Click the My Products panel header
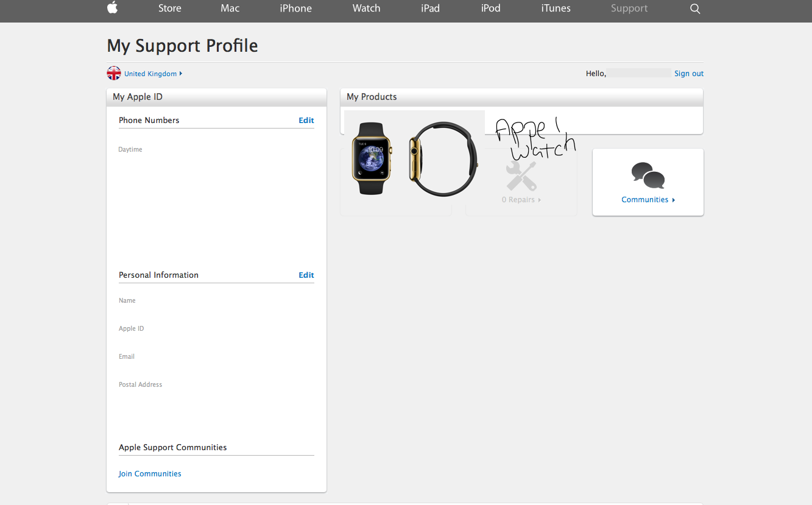Image resolution: width=812 pixels, height=505 pixels. [x=521, y=97]
